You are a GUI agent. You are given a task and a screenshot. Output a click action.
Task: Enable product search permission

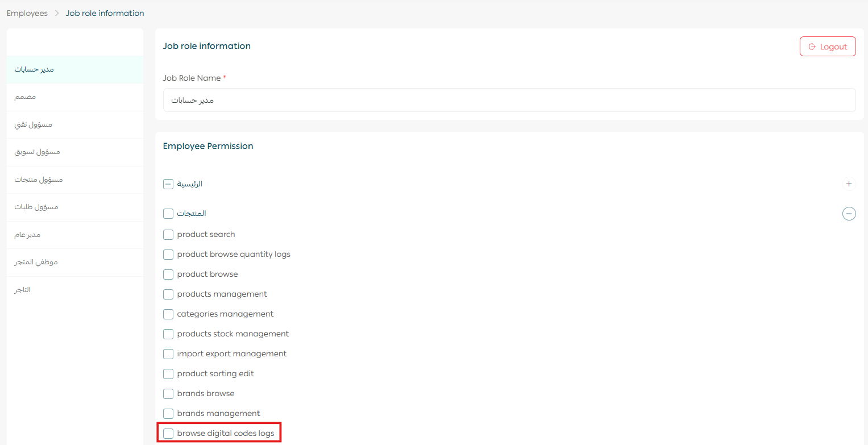pyautogui.click(x=168, y=235)
